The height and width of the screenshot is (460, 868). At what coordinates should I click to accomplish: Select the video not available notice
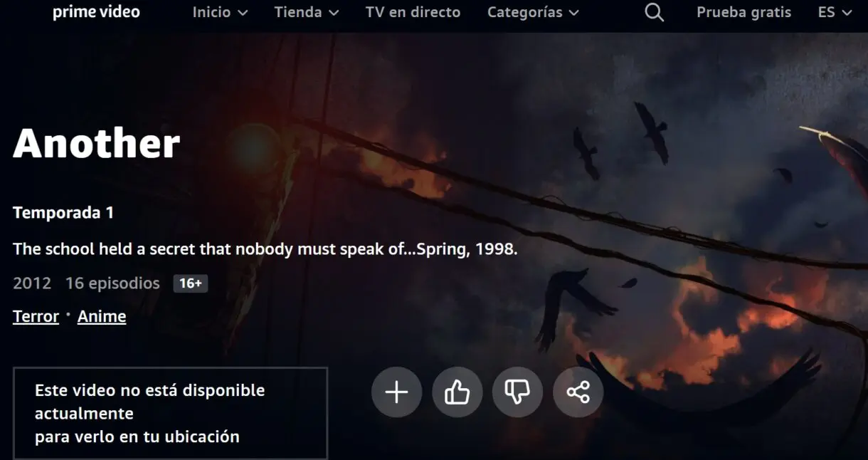point(171,413)
